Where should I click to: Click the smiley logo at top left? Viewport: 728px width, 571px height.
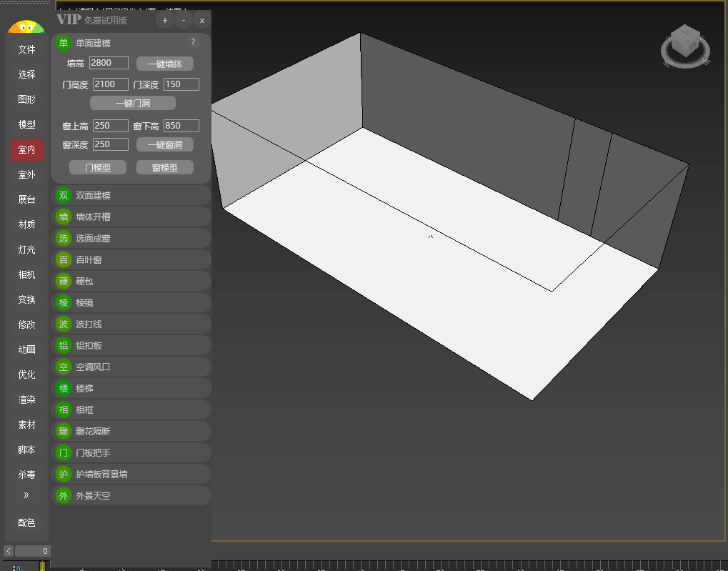(26, 26)
